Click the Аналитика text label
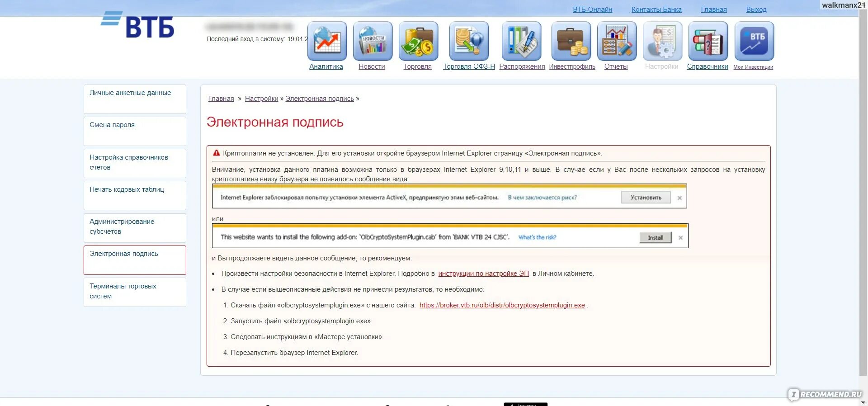This screenshot has height=406, width=868. pos(326,66)
